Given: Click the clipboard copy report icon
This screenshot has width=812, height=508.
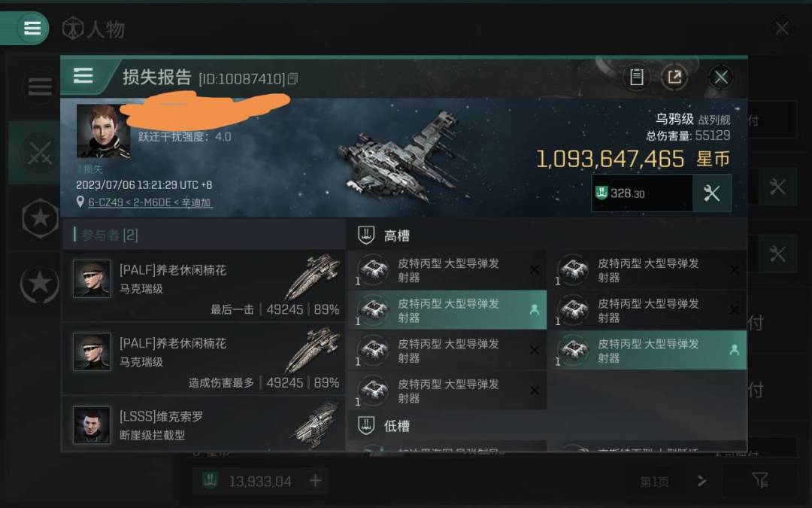Looking at the screenshot, I should [x=637, y=78].
